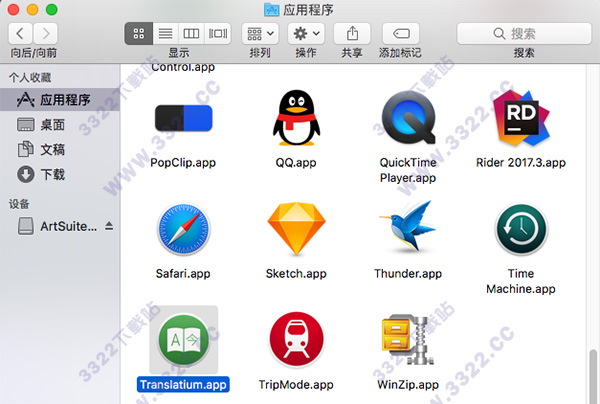
Task: Click the Time Machine.app name label
Action: [521, 281]
